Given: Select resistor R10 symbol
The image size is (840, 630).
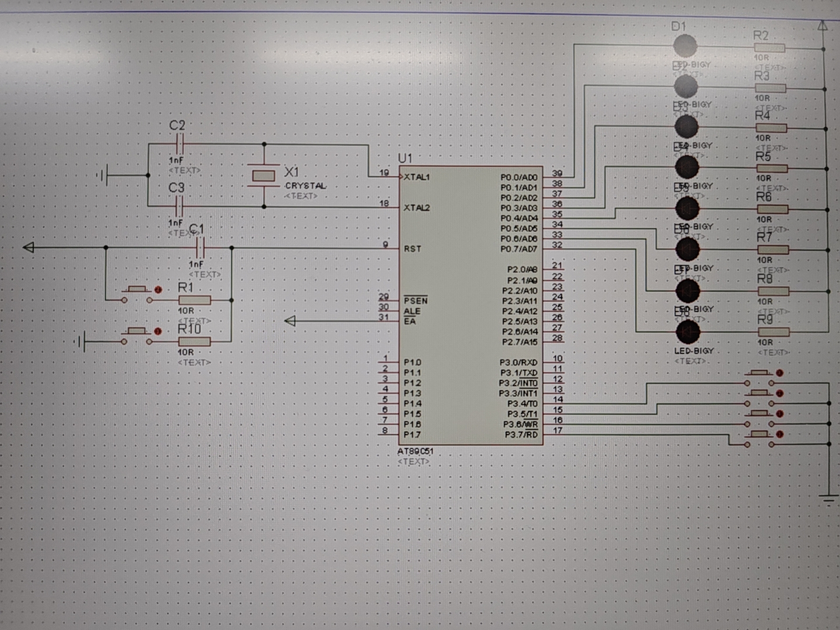Looking at the screenshot, I should [194, 342].
